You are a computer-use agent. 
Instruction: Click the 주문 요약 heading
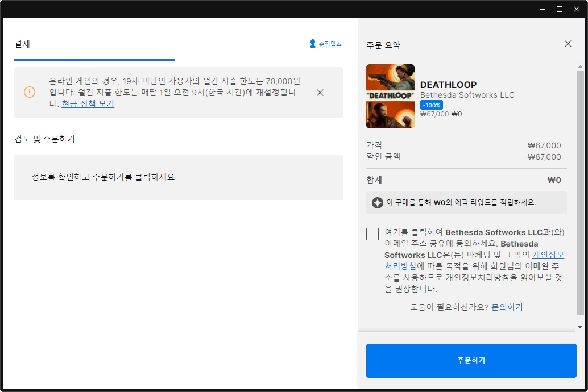pyautogui.click(x=383, y=45)
